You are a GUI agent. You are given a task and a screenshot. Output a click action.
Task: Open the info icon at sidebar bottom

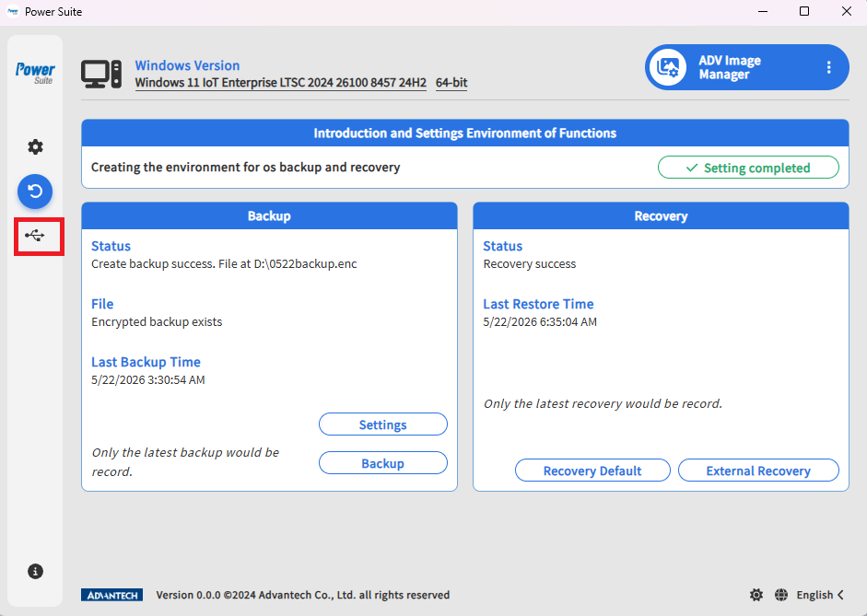(35, 571)
